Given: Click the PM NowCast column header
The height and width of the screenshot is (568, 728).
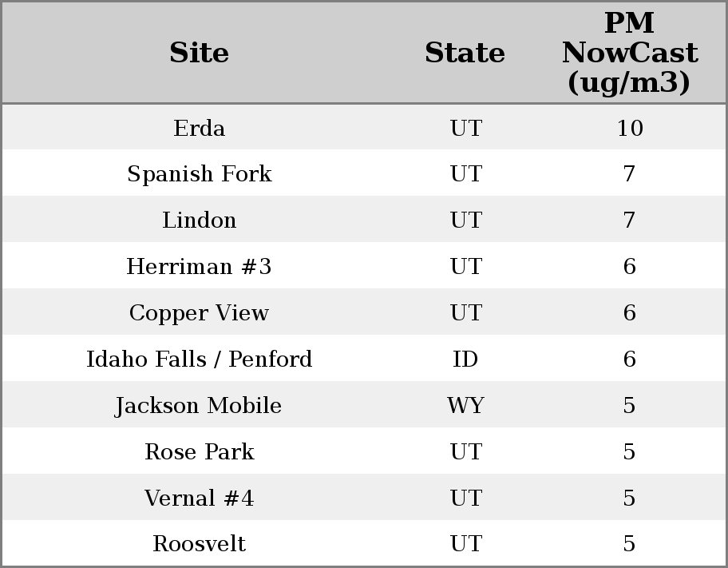Looking at the screenshot, I should [x=629, y=53].
